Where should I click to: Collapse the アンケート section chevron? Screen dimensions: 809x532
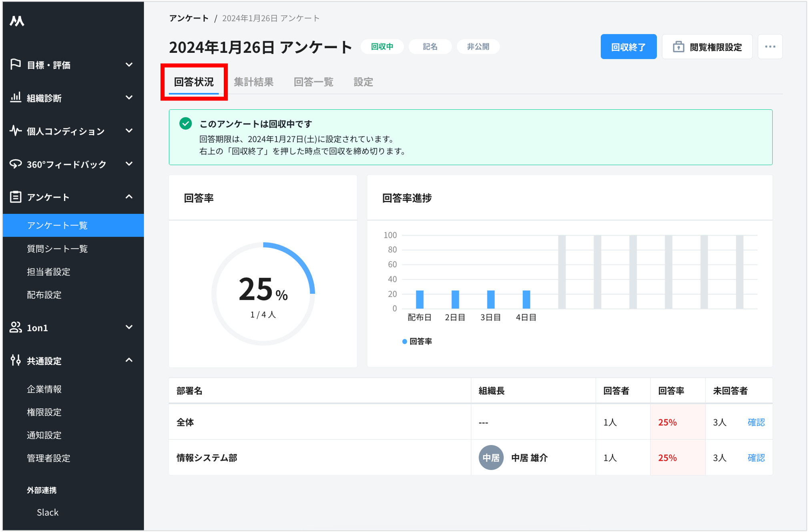click(129, 197)
